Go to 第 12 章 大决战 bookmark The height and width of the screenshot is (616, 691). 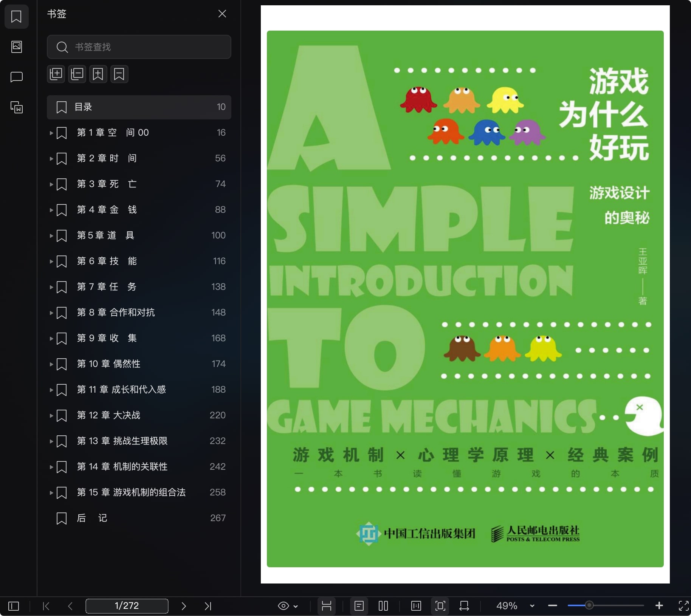[139, 416]
